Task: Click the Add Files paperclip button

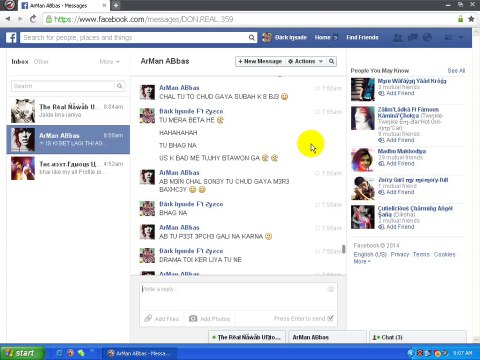Action: 162,319
